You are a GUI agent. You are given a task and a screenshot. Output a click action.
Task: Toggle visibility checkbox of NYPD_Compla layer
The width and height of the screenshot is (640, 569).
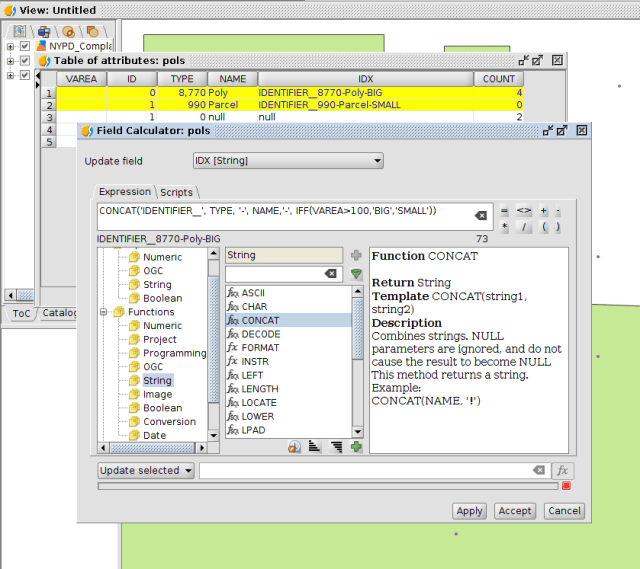(25, 46)
